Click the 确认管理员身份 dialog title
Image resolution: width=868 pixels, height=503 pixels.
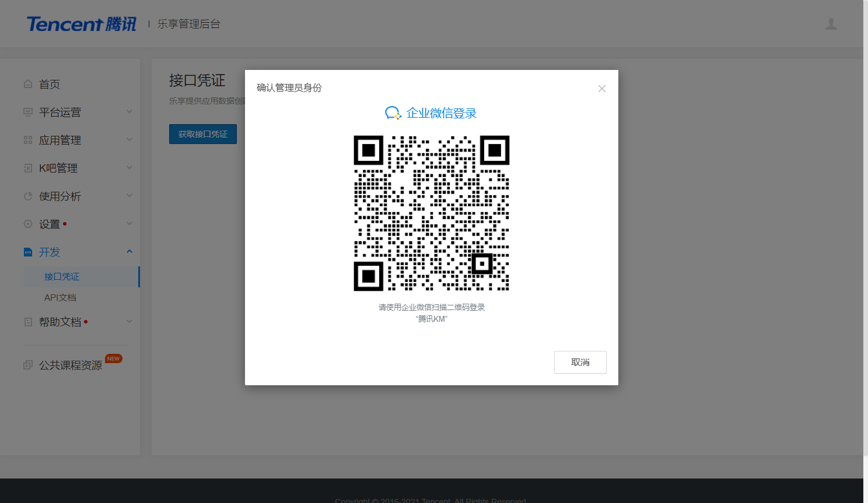(x=289, y=88)
